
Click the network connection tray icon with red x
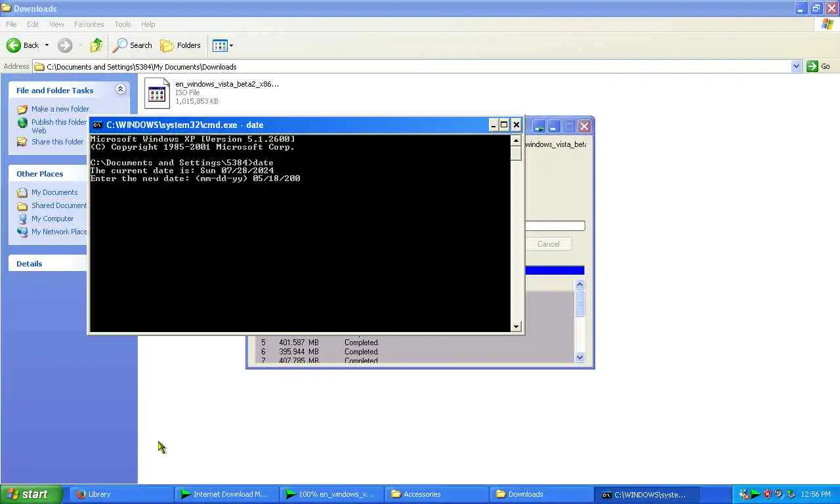[744, 494]
